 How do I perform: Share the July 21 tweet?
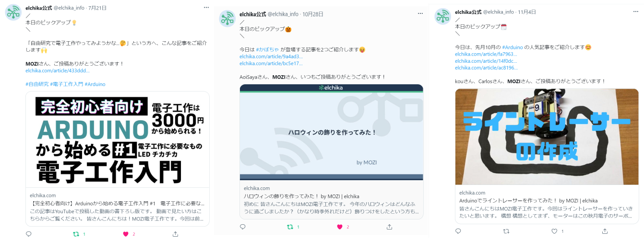(175, 234)
